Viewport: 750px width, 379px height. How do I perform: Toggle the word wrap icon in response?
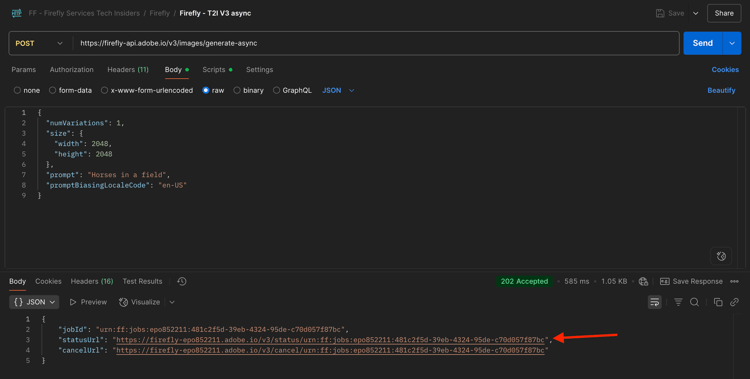654,302
